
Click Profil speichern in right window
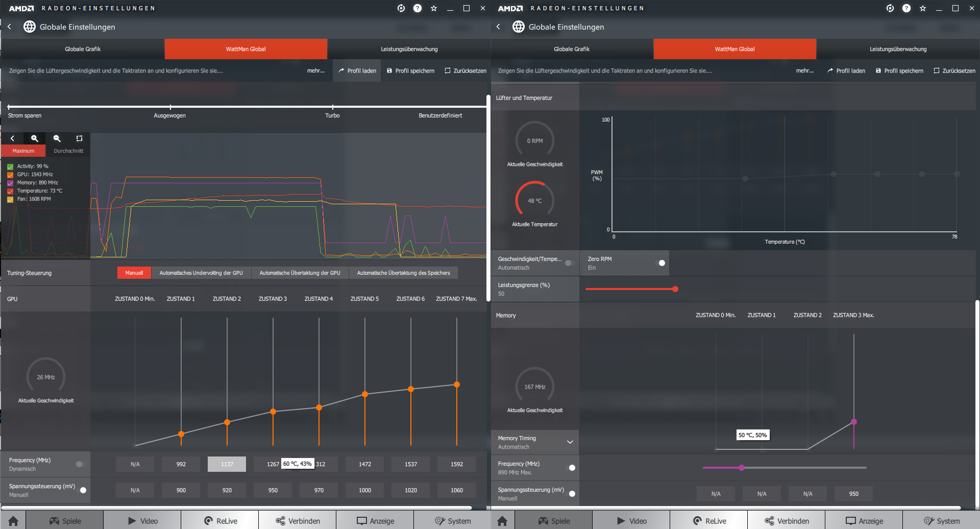(x=899, y=71)
